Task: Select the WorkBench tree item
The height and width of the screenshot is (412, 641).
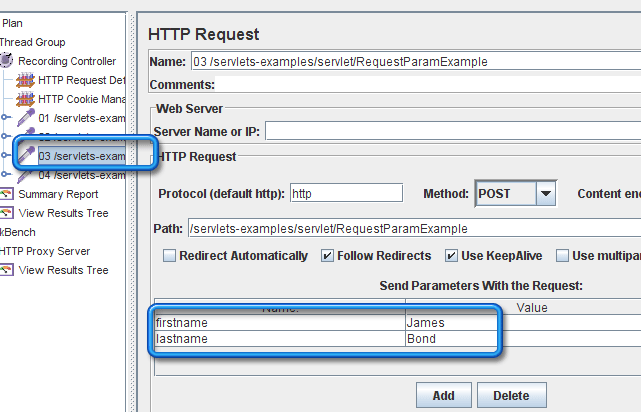Action: [x=18, y=232]
